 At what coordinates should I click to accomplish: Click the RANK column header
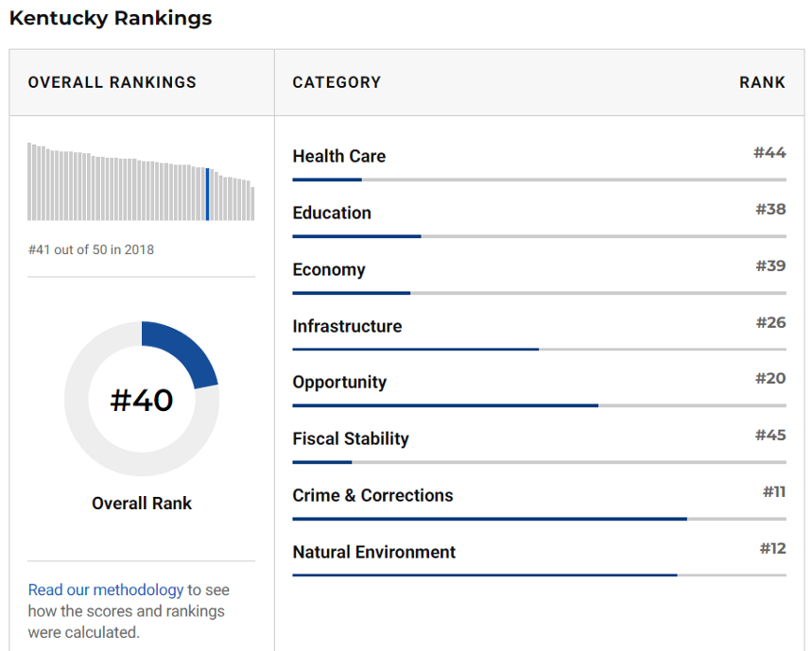click(762, 82)
